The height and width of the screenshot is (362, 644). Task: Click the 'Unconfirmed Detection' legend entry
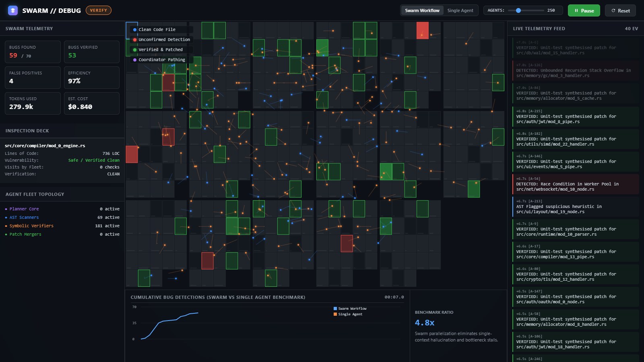point(161,39)
